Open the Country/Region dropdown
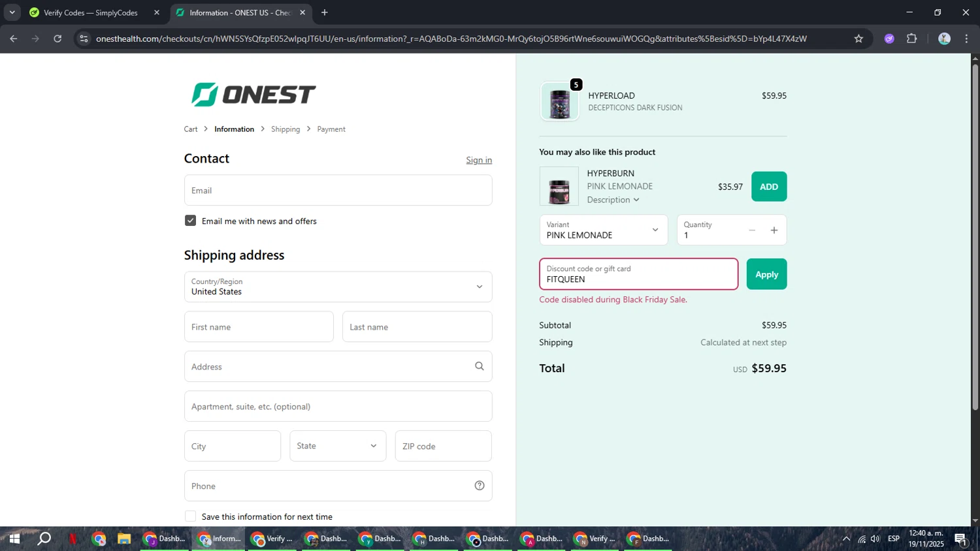 338,287
